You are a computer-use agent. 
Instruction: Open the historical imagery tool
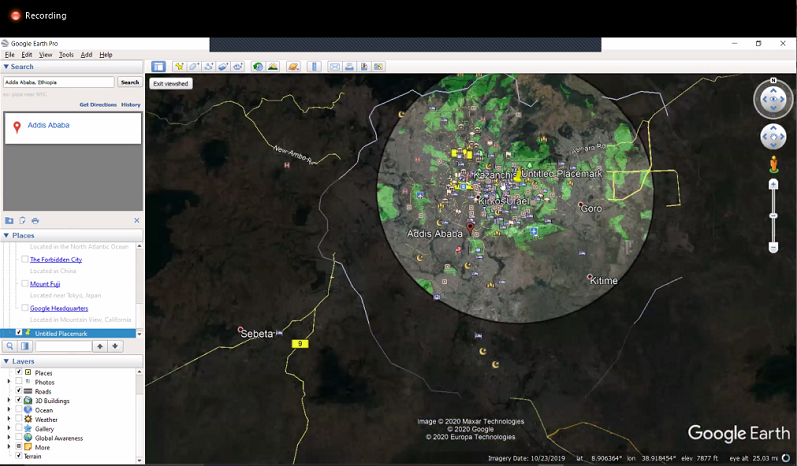(x=258, y=67)
